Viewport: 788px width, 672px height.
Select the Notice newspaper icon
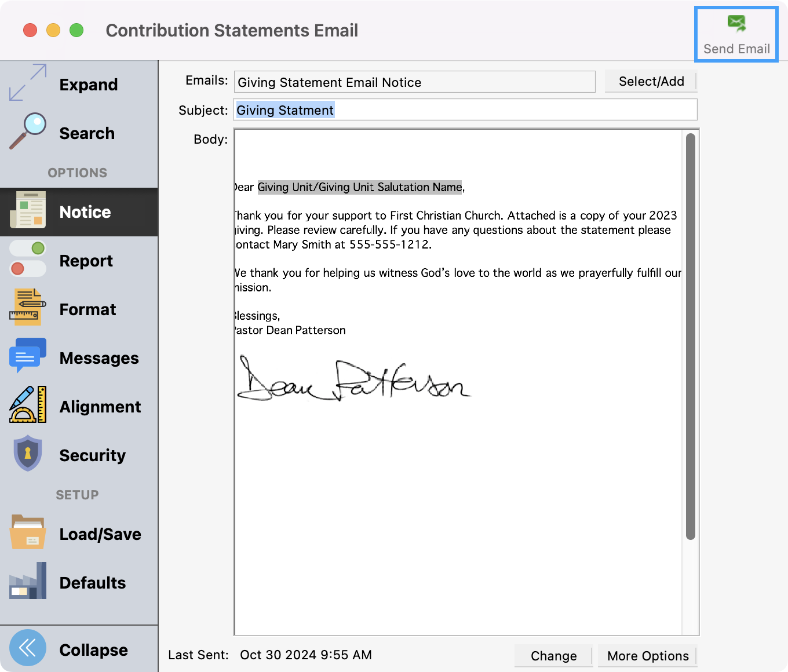coord(28,210)
